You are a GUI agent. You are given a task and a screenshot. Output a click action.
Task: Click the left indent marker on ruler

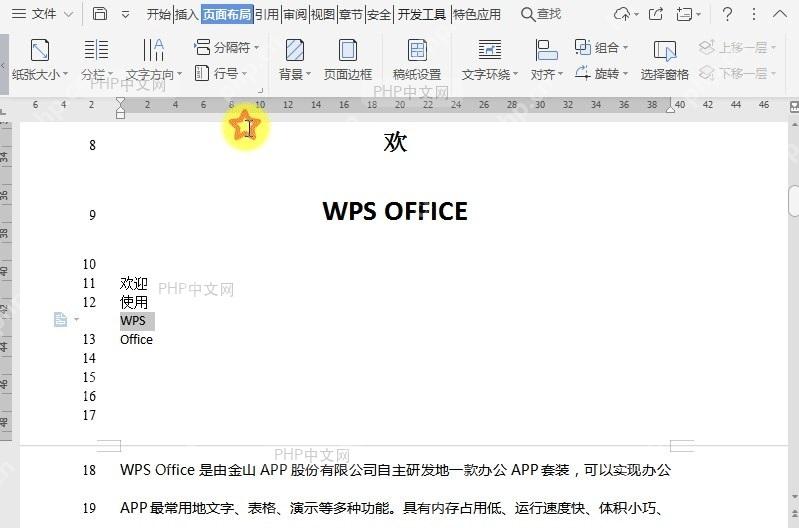point(120,108)
